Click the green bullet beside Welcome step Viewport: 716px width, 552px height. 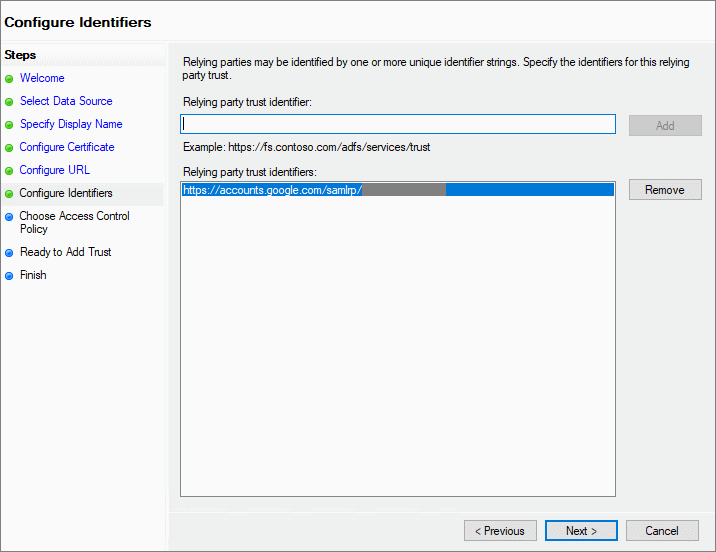tap(9, 79)
